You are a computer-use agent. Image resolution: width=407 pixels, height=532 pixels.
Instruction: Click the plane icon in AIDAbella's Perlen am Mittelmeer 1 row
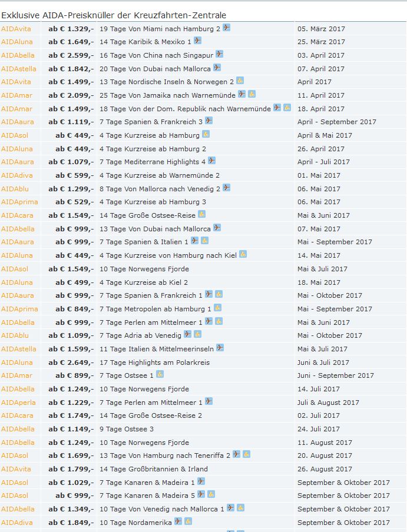[209, 321]
